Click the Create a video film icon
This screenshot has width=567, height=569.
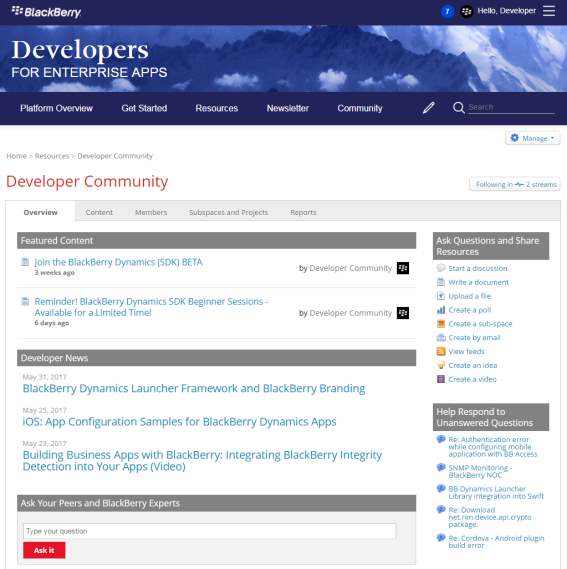441,379
